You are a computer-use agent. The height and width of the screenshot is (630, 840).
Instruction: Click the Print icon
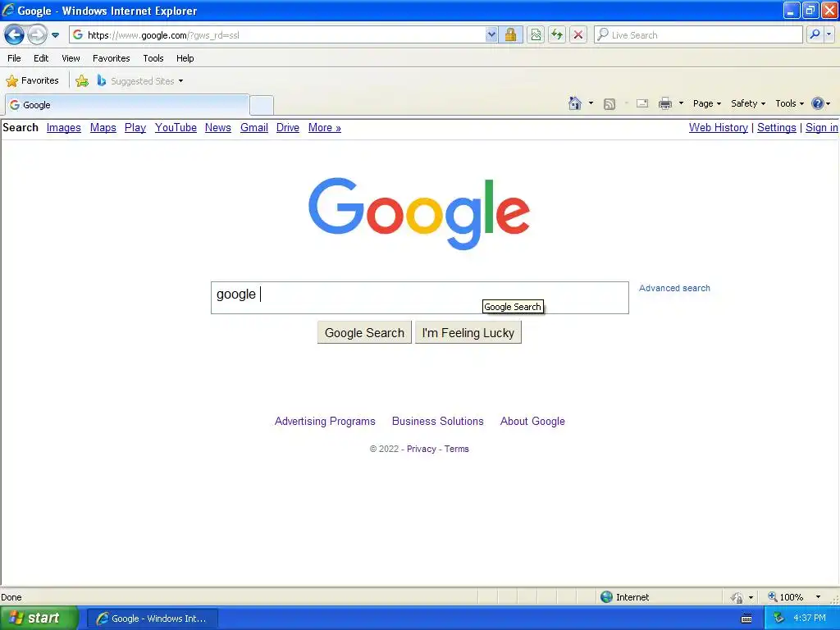pyautogui.click(x=664, y=103)
